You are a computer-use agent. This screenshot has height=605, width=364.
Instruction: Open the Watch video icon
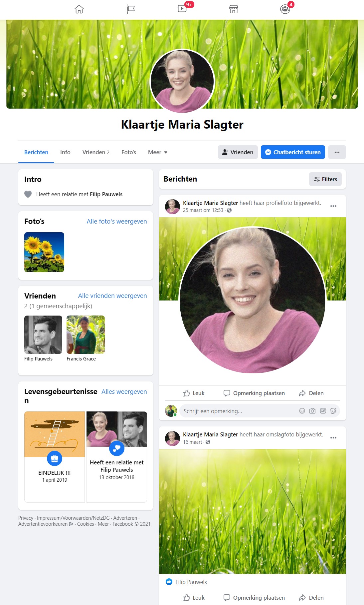182,9
